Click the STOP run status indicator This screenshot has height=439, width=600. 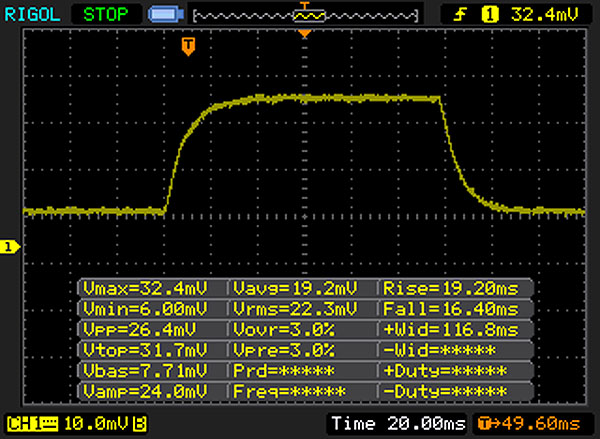pos(106,15)
